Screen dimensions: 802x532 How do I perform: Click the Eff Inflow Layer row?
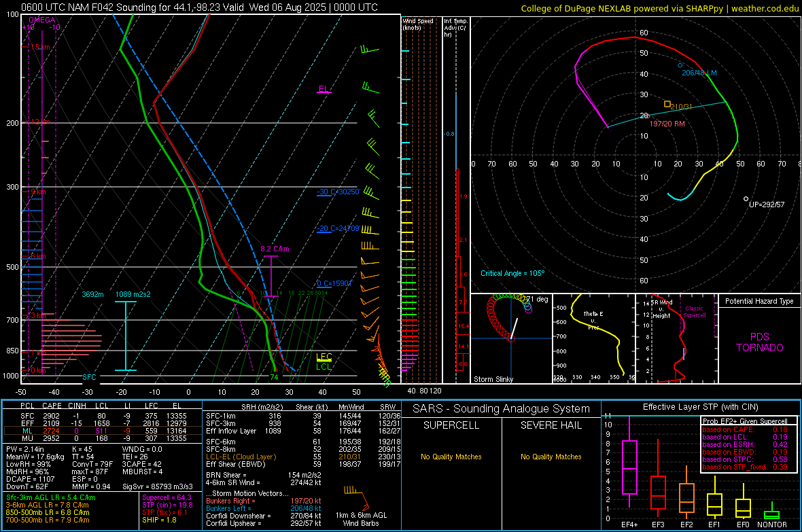click(303, 431)
